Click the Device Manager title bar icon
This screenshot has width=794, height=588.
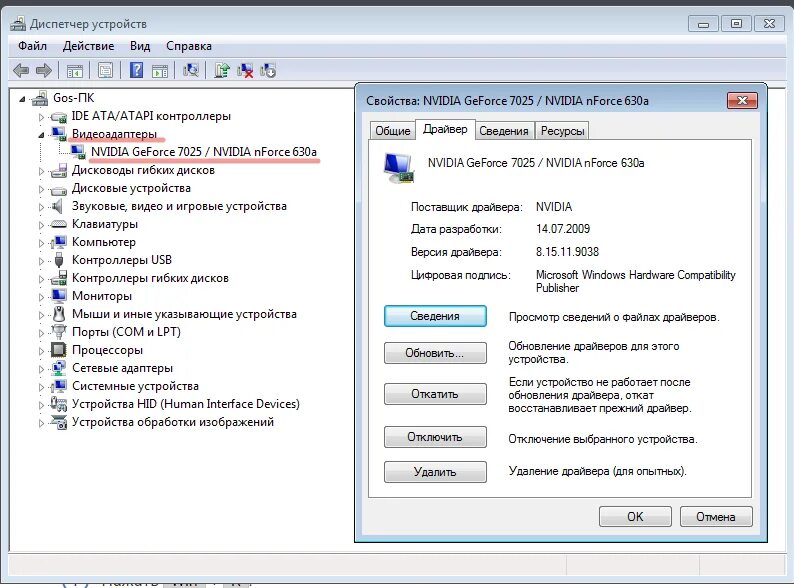click(x=18, y=23)
